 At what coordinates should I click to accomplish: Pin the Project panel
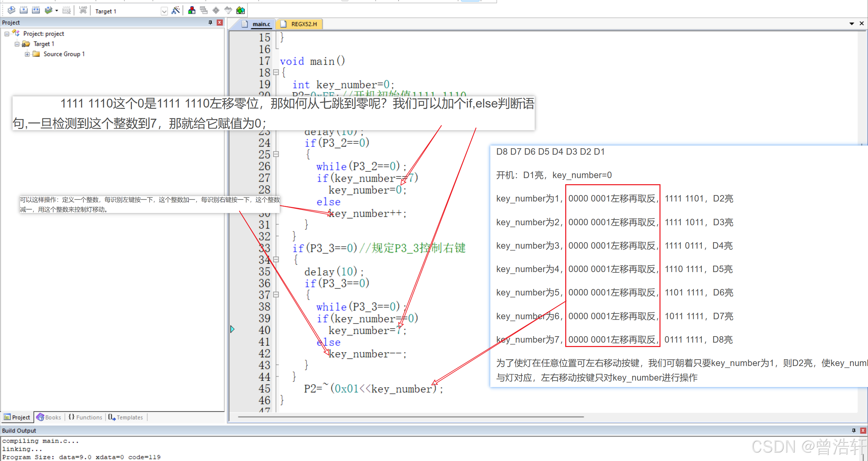pyautogui.click(x=210, y=22)
